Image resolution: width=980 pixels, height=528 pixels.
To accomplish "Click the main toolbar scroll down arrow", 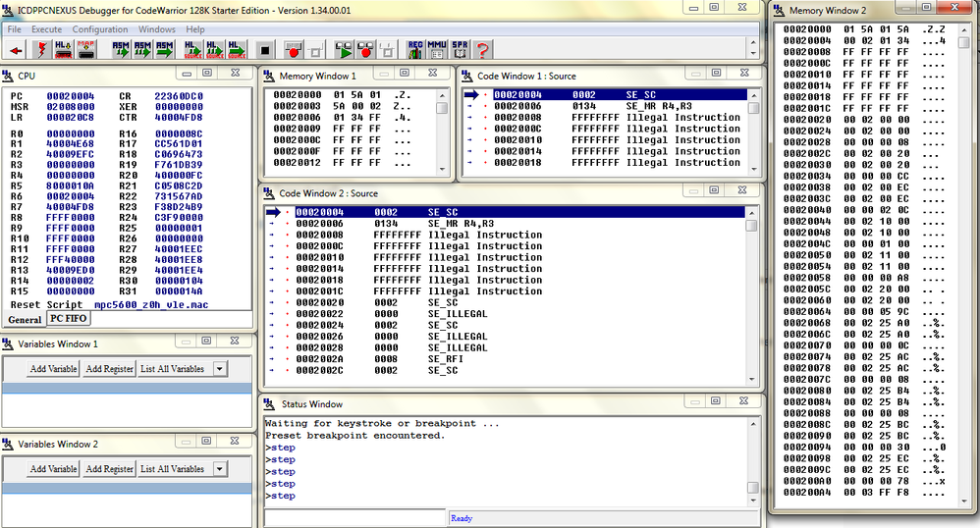I will pyautogui.click(x=753, y=54).
